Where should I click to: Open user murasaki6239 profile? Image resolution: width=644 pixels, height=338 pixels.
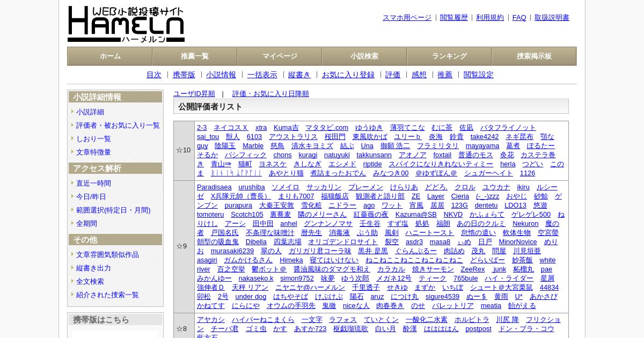pos(232,251)
